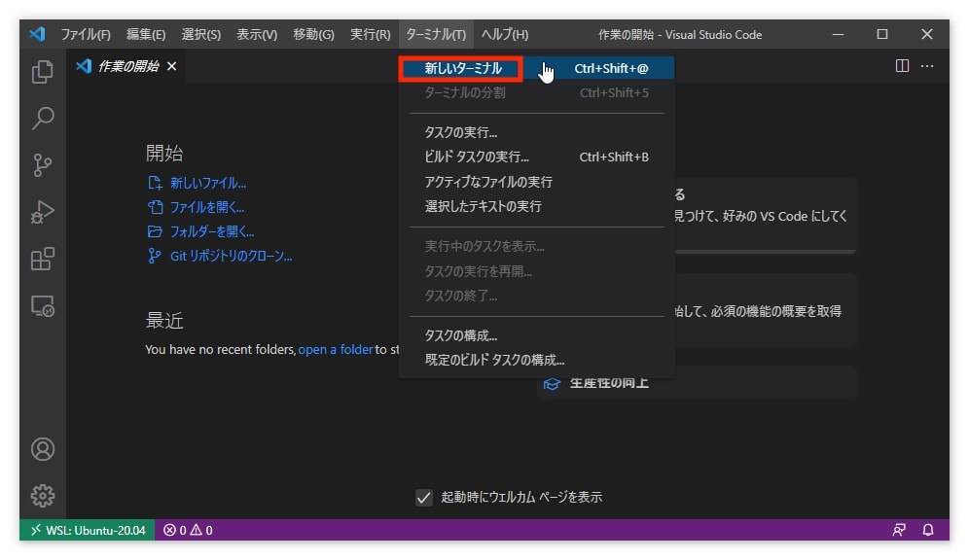
Task: Click the ファイルを開く... link
Action: pyautogui.click(x=207, y=207)
